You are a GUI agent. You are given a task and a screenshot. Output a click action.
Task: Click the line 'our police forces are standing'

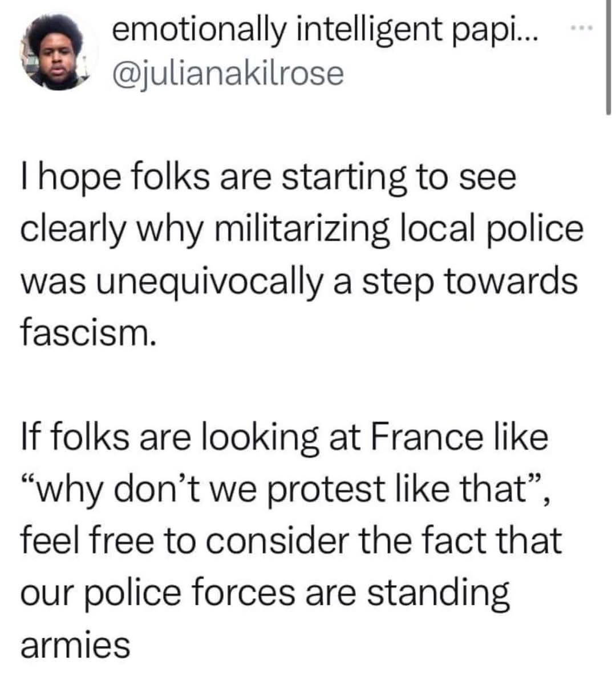click(x=265, y=593)
